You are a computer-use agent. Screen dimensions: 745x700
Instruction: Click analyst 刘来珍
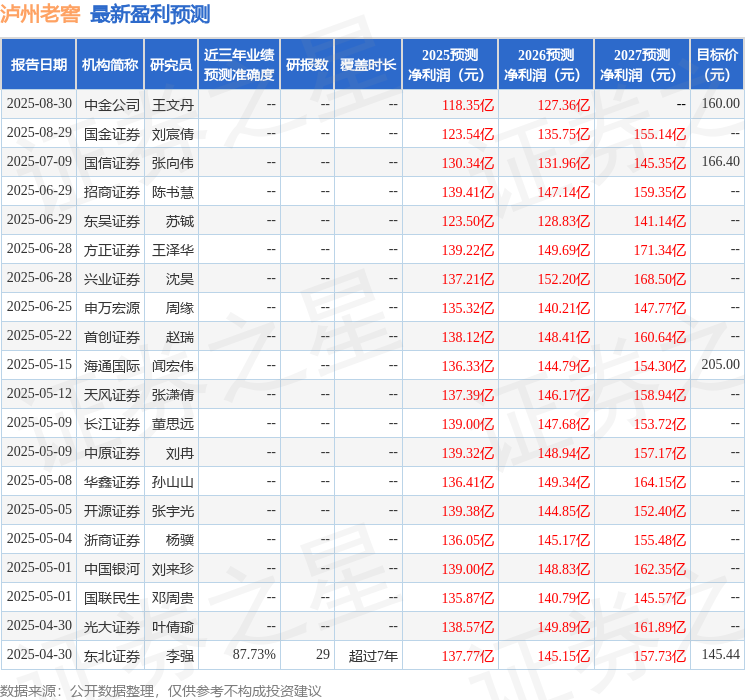pyautogui.click(x=173, y=569)
